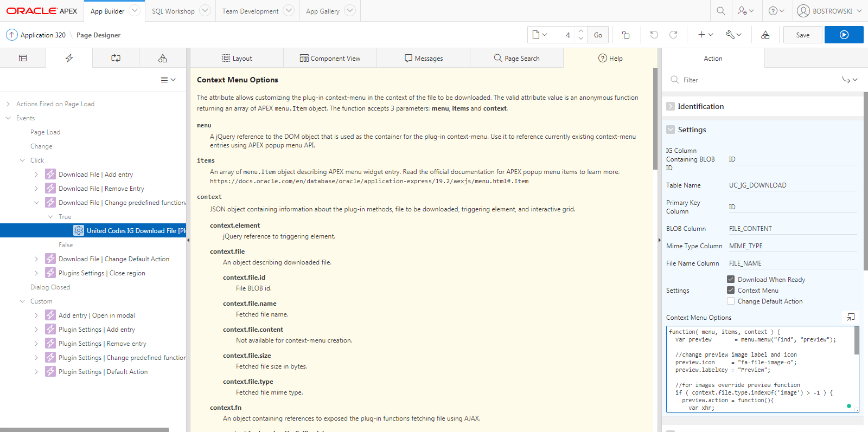Screen dimensions: 868x432
Task: Open the Team Development menu arrow
Action: tap(289, 11)
